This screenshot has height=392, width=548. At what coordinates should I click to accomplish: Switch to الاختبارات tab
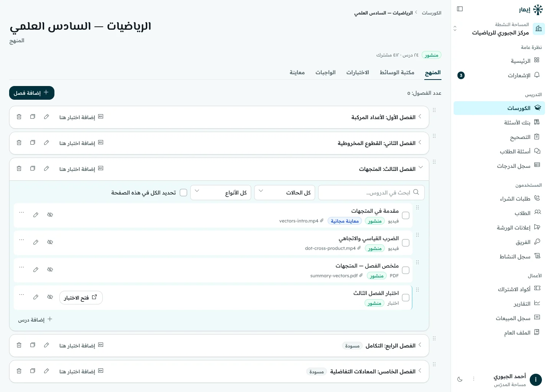[x=358, y=72]
